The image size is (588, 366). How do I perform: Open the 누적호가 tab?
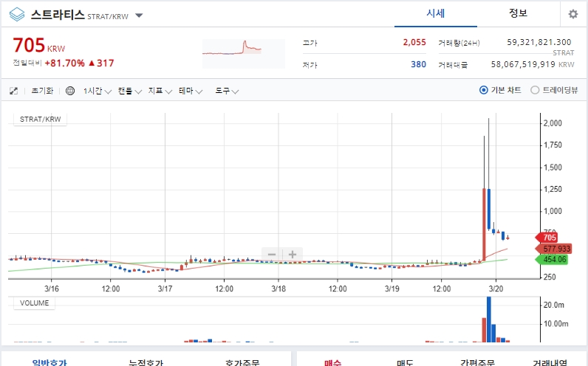(146, 362)
